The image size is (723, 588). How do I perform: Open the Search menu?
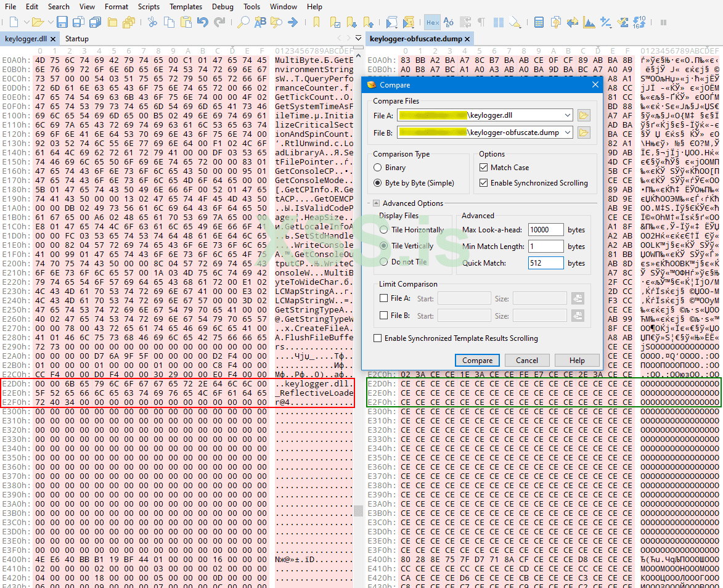[x=59, y=6]
